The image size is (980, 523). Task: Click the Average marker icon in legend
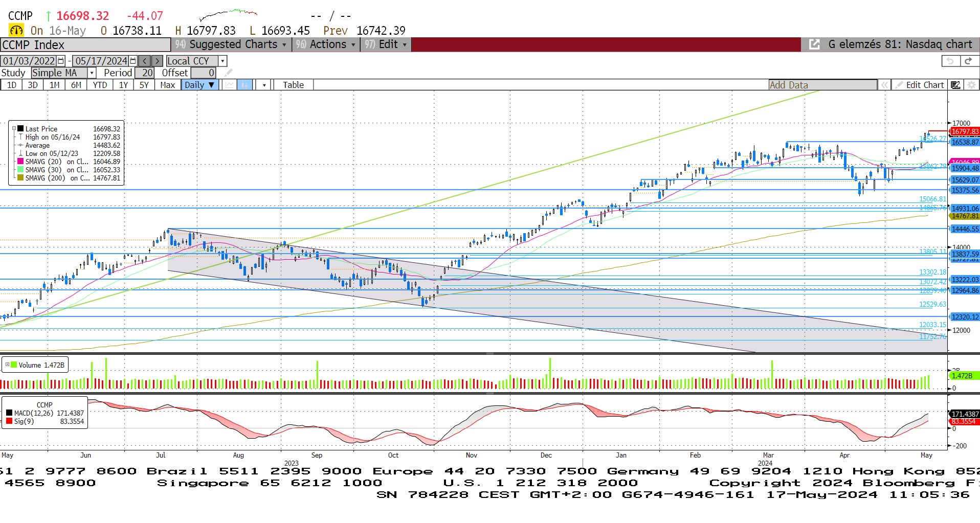tap(20, 145)
